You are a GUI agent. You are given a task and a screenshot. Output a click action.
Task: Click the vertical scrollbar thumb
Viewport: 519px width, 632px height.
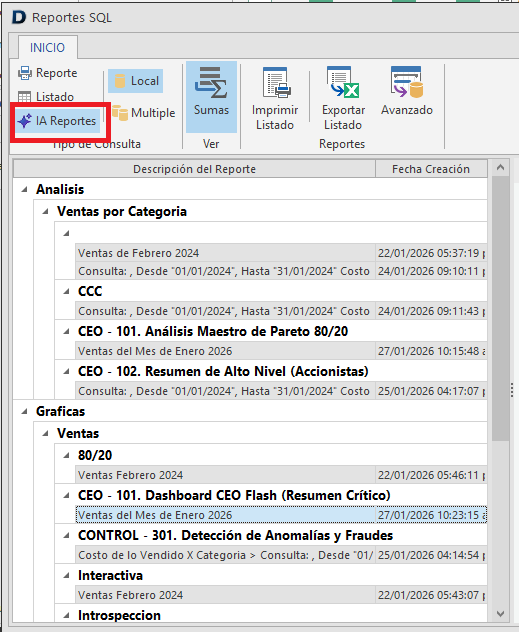[x=500, y=308]
